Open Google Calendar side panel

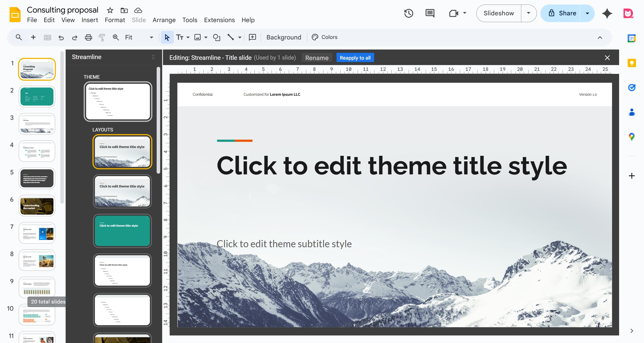[631, 38]
